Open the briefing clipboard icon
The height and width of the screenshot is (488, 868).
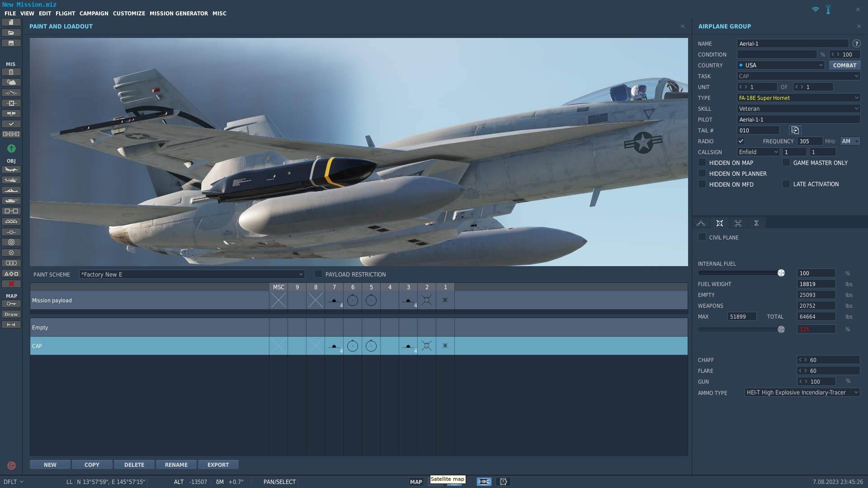tap(11, 72)
